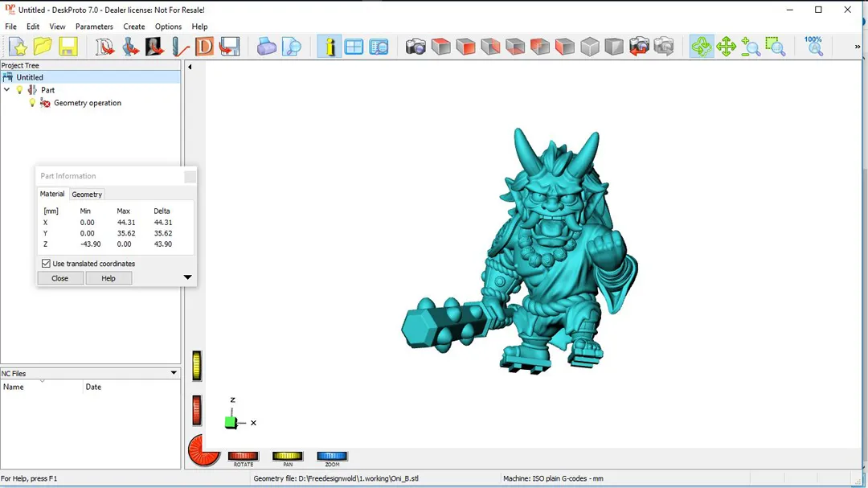The width and height of the screenshot is (868, 488).
Task: Switch to the Material tab
Action: pos(52,194)
